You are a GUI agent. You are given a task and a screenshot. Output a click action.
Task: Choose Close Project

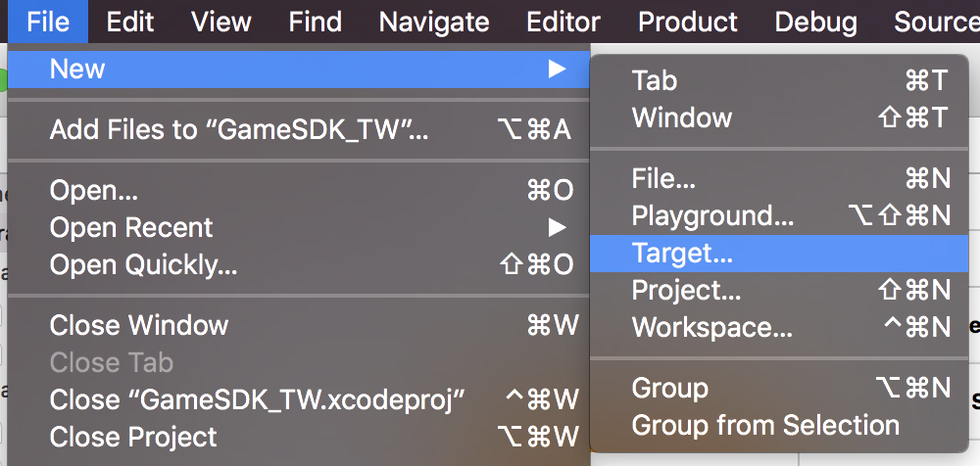coord(133,438)
